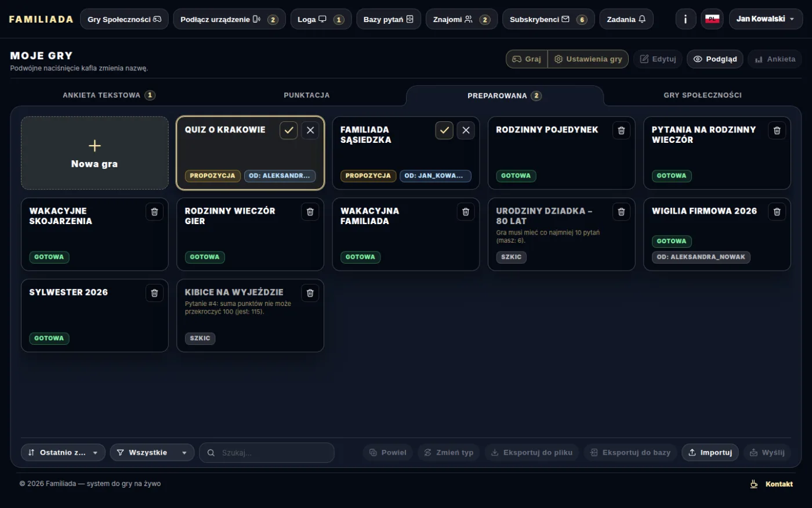Viewport: 812px width, 508px height.
Task: Click trash icon on Wigilia Firmowa 2026
Action: pyautogui.click(x=777, y=211)
